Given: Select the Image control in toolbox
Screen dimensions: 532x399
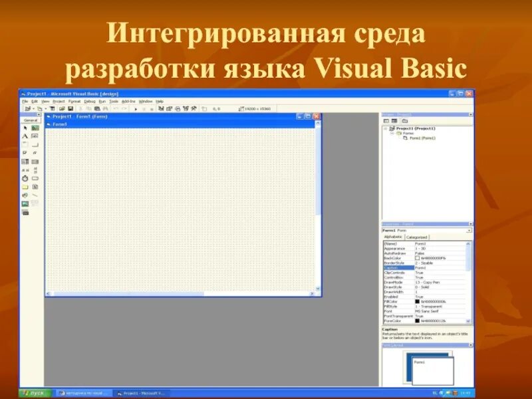Looking at the screenshot, I should [25, 204].
